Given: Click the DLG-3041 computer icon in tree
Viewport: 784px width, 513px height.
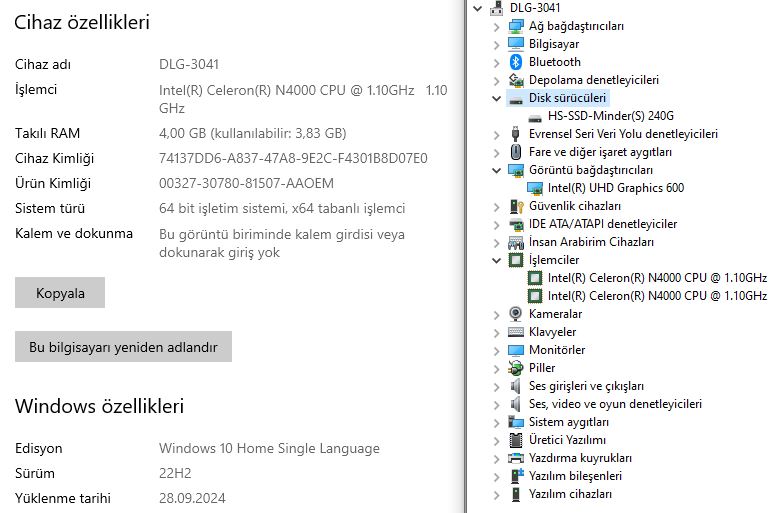Looking at the screenshot, I should coord(496,8).
